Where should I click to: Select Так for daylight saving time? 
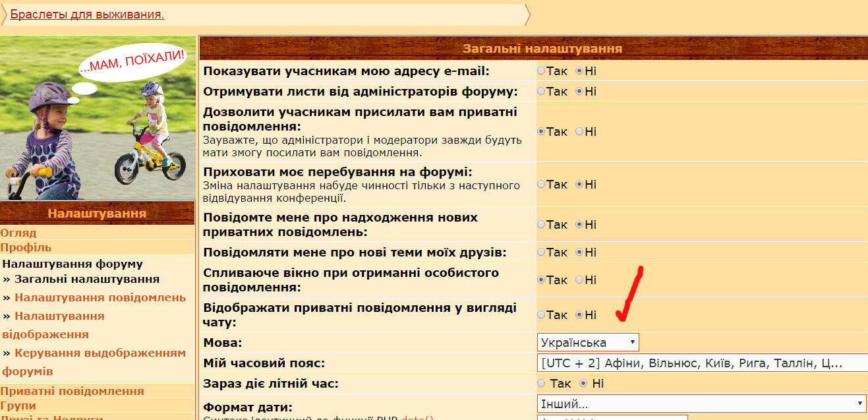coord(542,384)
